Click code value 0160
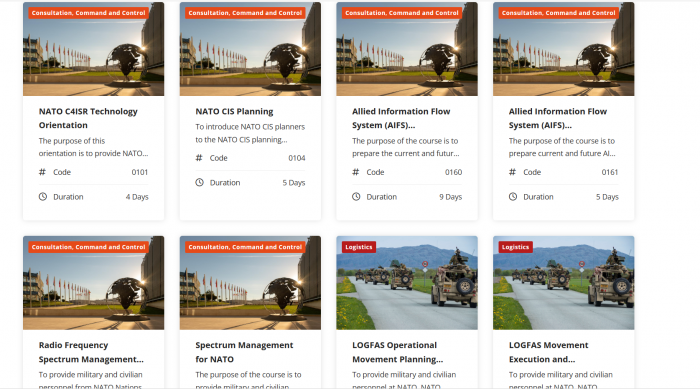Viewport: 700px width, 389px height. point(453,172)
